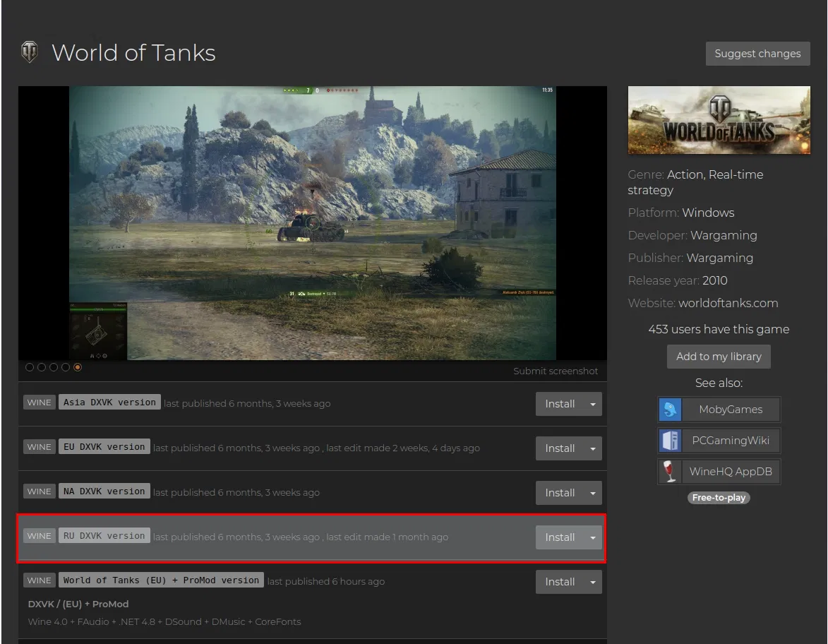Image resolution: width=828 pixels, height=644 pixels.
Task: Click the RU DXVK version label
Action: point(104,536)
